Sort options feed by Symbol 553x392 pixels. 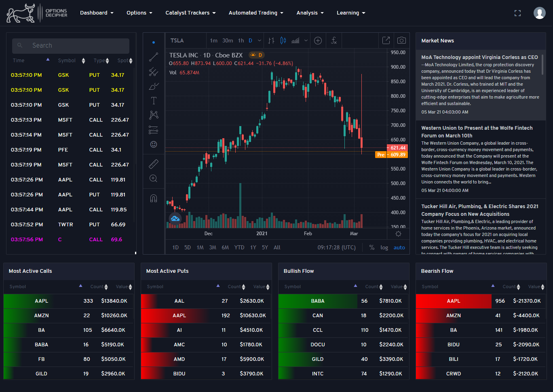click(71, 60)
